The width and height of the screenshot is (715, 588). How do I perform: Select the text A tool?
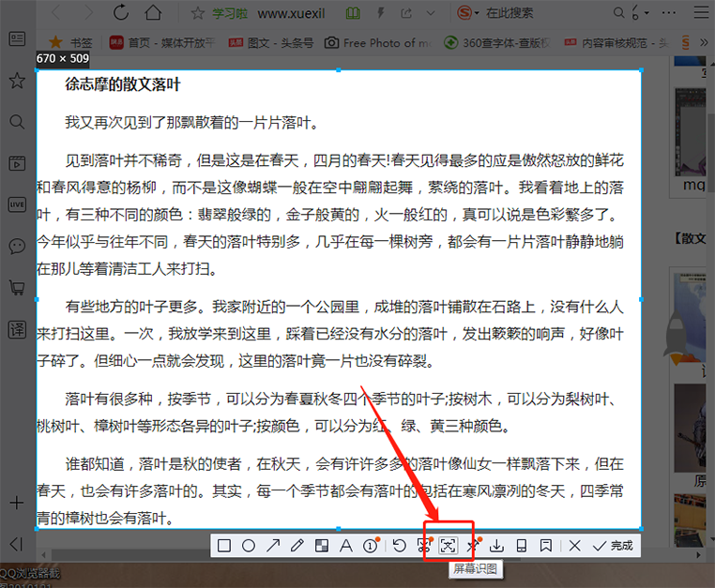click(x=346, y=546)
